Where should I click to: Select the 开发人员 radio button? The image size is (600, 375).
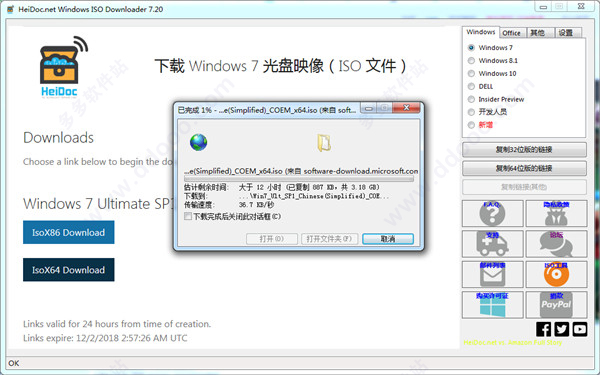[471, 112]
